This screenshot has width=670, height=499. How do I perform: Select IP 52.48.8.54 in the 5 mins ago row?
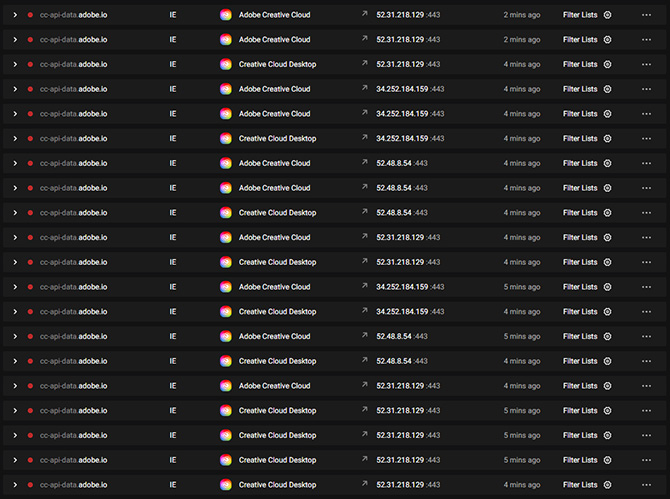394,337
